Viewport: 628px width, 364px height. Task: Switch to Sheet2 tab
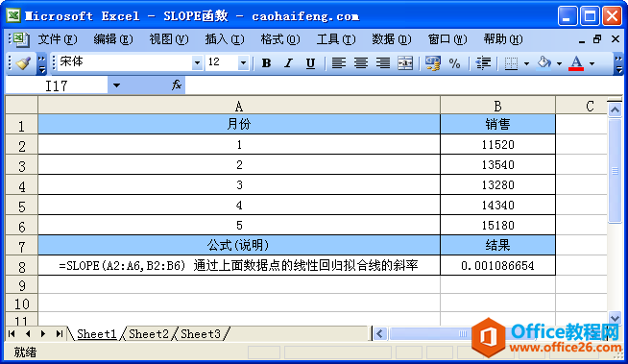(x=149, y=333)
